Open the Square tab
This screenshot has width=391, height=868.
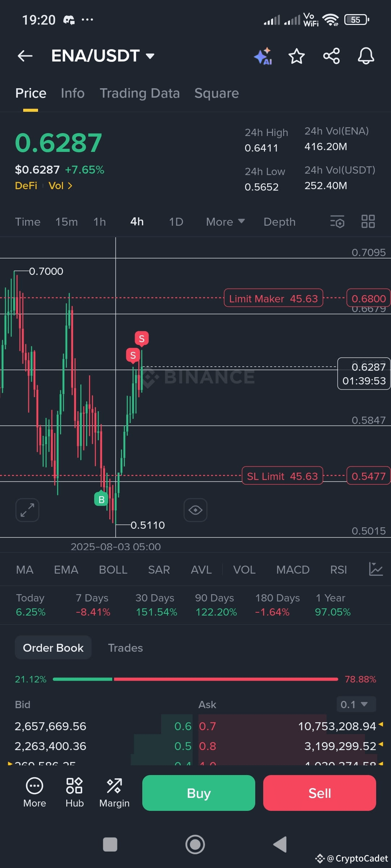tap(216, 93)
